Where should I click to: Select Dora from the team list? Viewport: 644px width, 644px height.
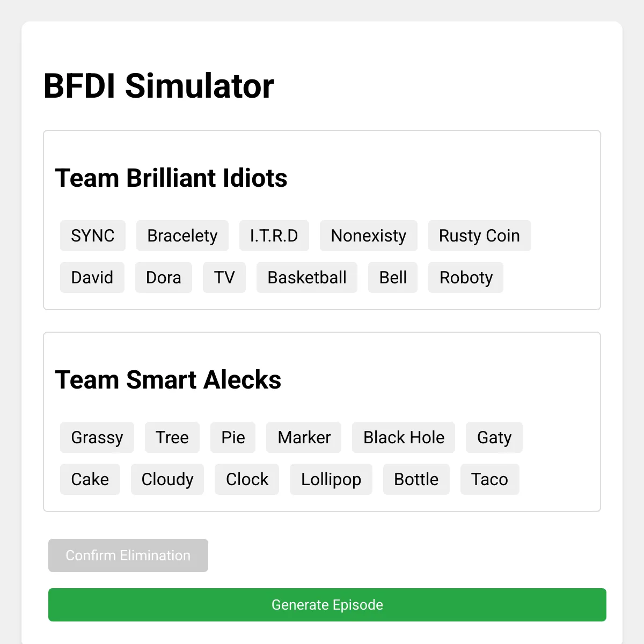coord(163,277)
